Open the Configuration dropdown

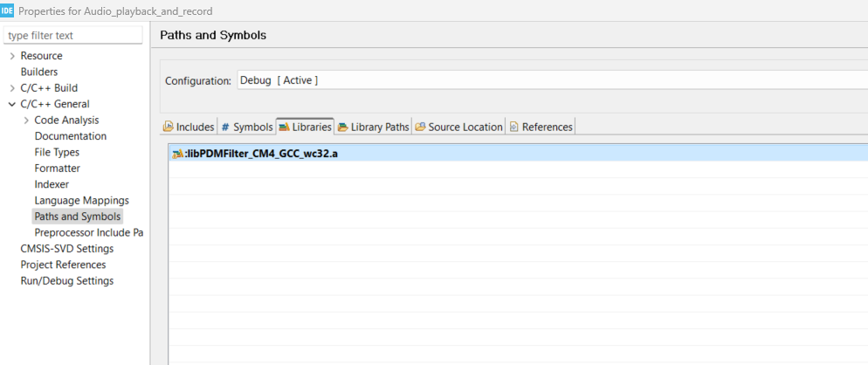pyautogui.click(x=553, y=80)
